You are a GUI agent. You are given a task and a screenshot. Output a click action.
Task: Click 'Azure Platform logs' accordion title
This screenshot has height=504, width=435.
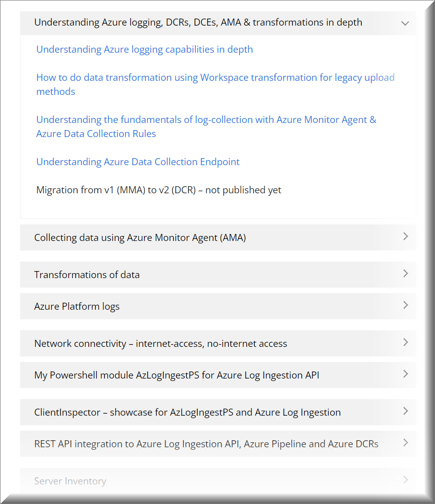(x=77, y=306)
